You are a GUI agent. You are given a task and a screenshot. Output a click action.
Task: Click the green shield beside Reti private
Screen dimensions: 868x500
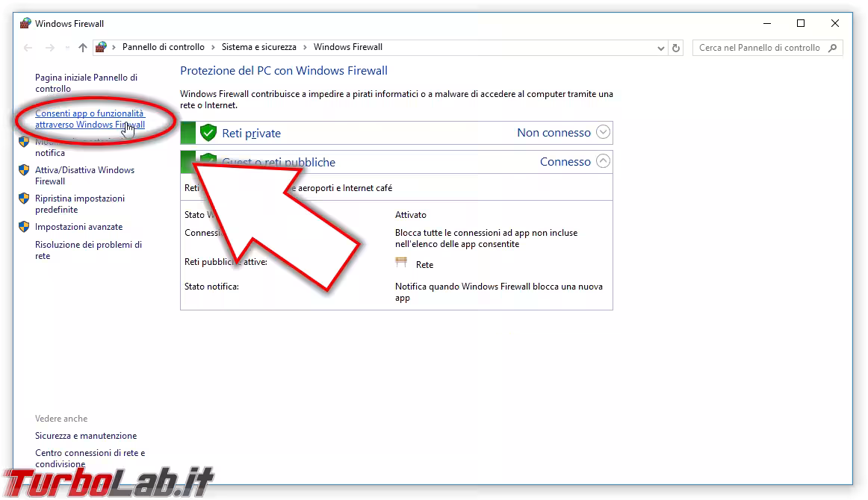208,134
